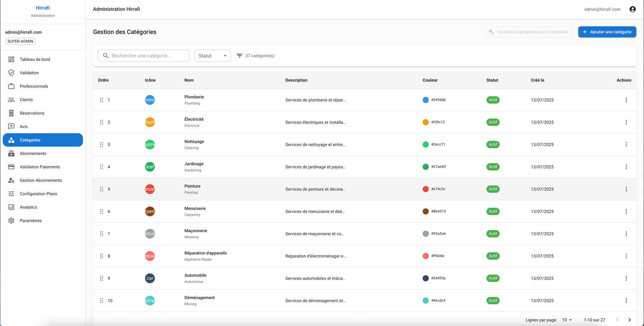The height and width of the screenshot is (326, 644).
Task: Click the Menuiserie brown color swatch
Action: click(x=425, y=212)
